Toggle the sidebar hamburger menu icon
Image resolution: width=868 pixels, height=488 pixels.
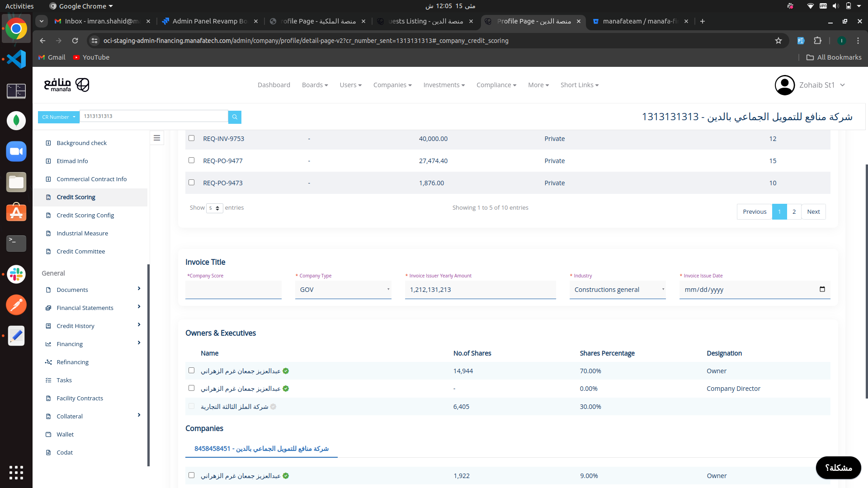[x=157, y=138]
